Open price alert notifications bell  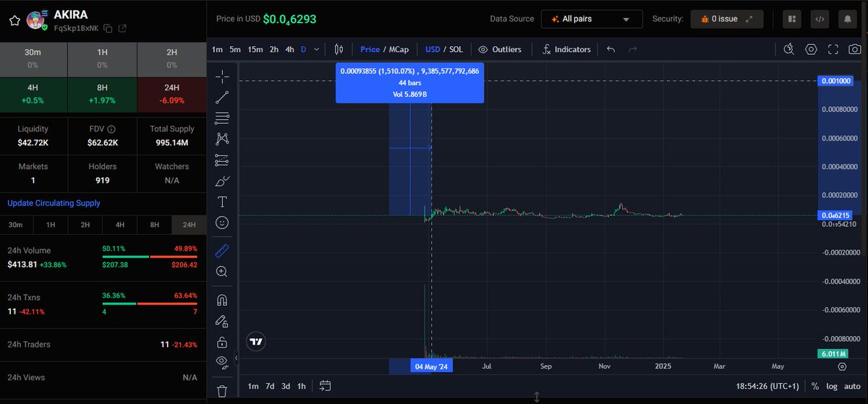click(x=847, y=19)
